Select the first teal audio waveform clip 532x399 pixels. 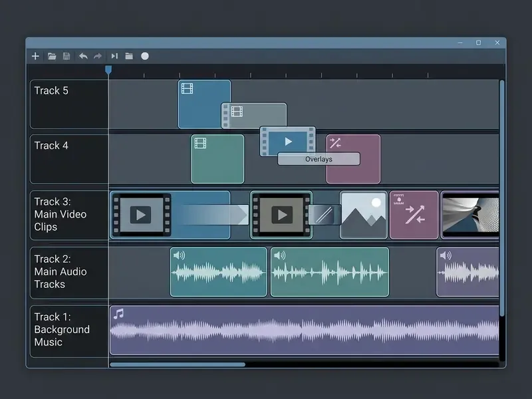(219, 272)
